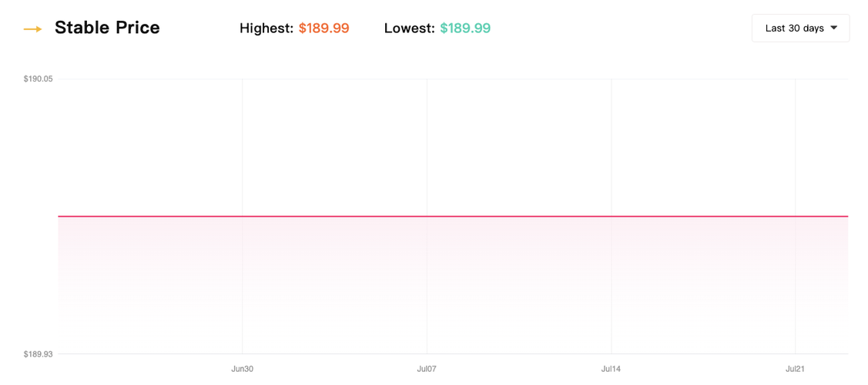The image size is (868, 385).
Task: Click the Jun30 date axis label
Action: [x=242, y=369]
